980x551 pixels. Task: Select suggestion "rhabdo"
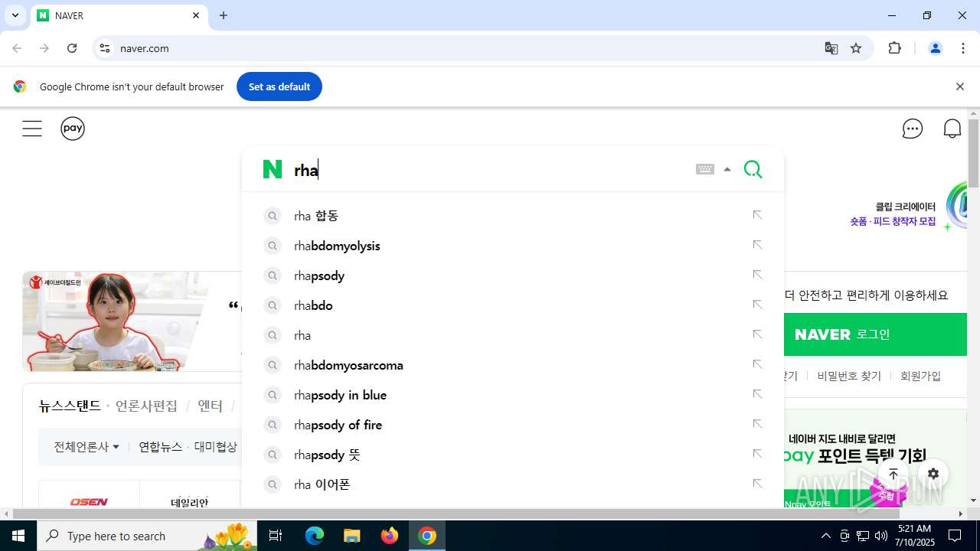(x=313, y=305)
